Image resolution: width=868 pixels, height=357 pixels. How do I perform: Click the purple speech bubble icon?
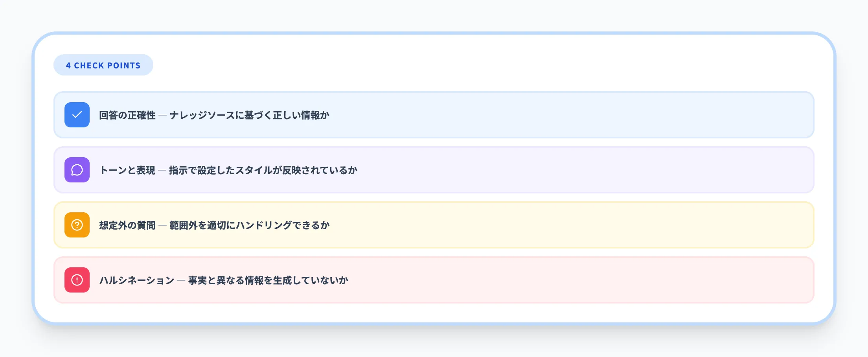click(77, 170)
